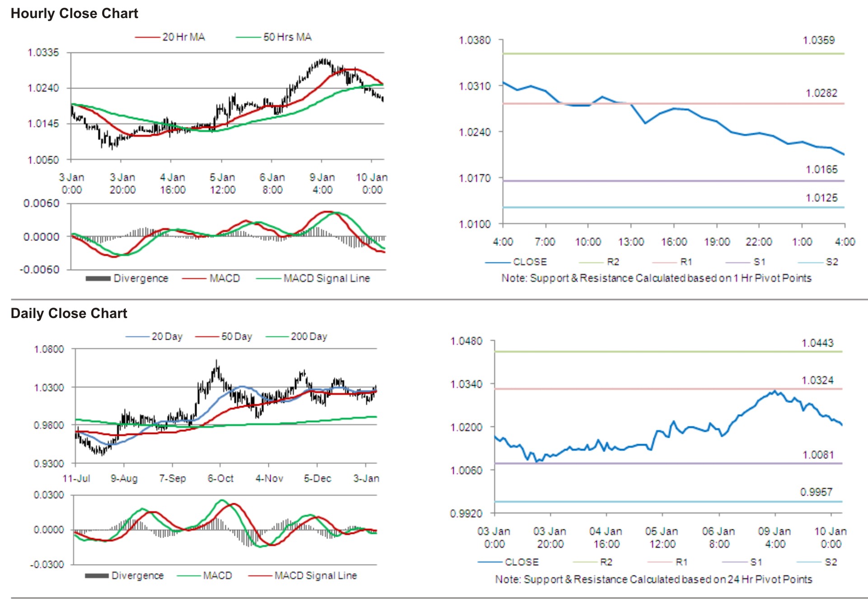Click the 'Hourly Close Chart' heading
This screenshot has width=868, height=599.
coord(75,14)
